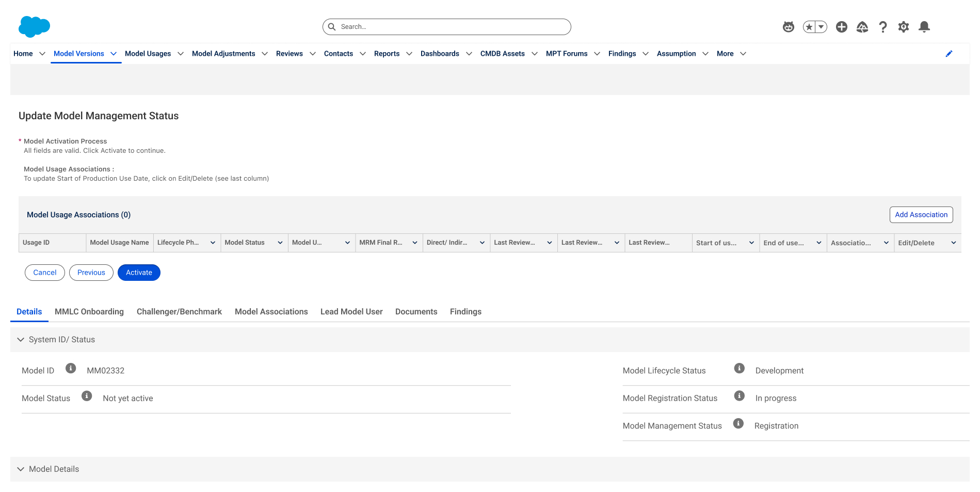Open Model Versions tab
The height and width of the screenshot is (492, 980).
tap(79, 54)
